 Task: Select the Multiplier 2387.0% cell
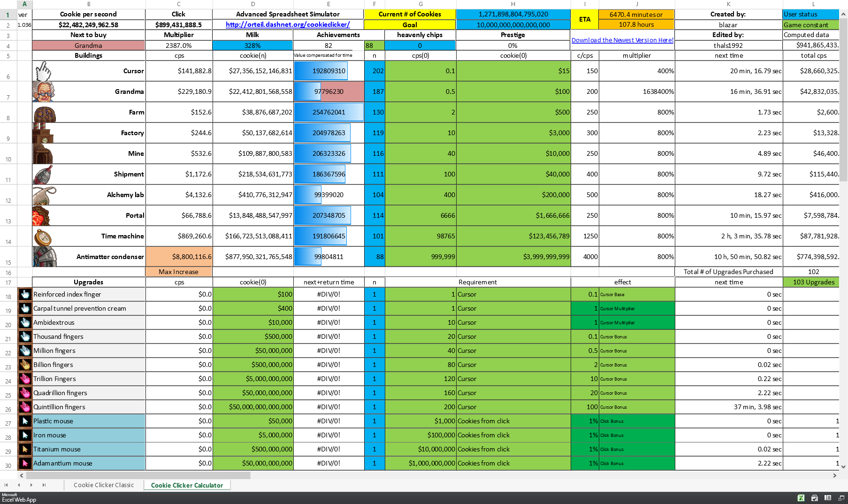[x=179, y=46]
